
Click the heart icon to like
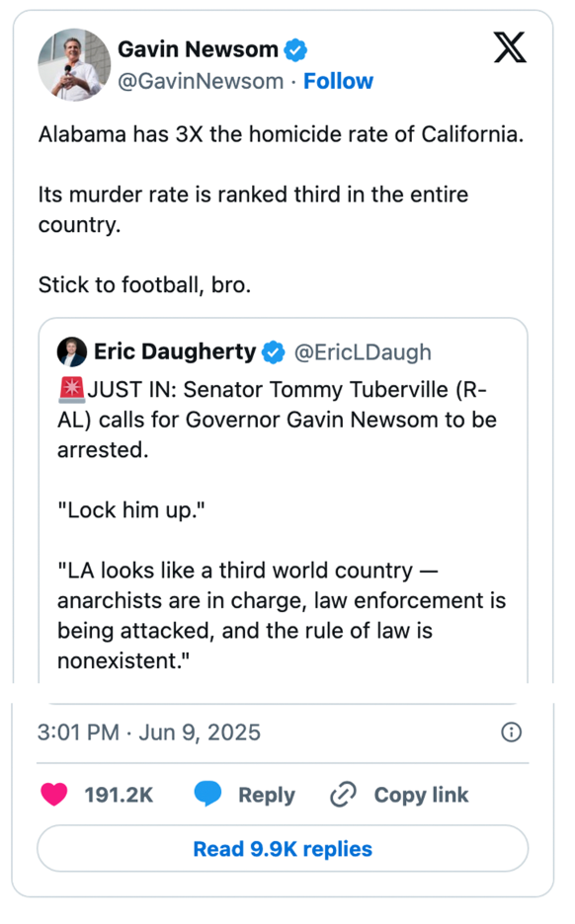tap(54, 795)
